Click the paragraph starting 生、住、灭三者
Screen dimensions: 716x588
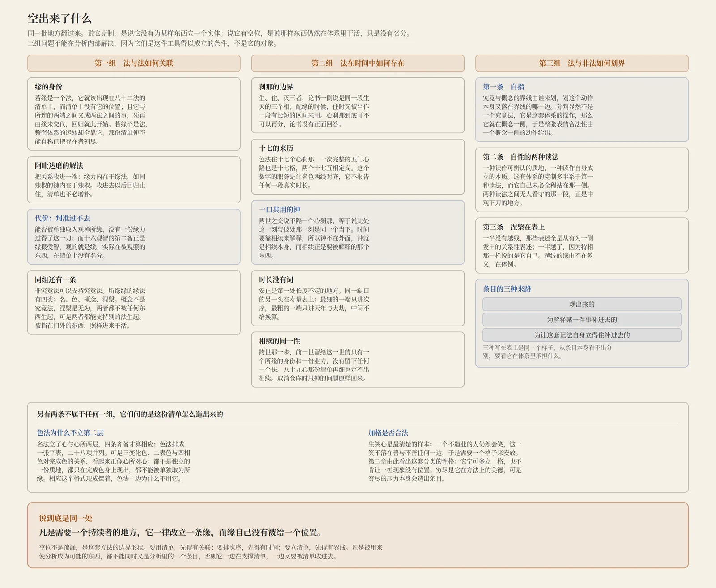(x=314, y=111)
